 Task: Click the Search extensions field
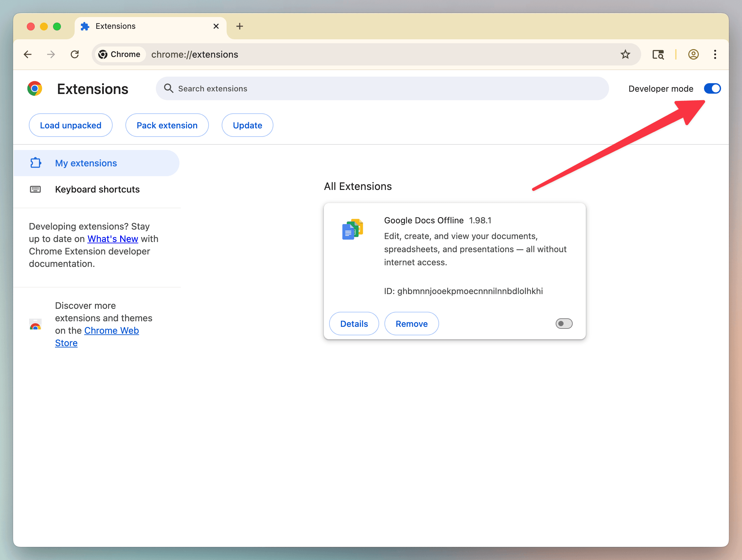pyautogui.click(x=382, y=88)
